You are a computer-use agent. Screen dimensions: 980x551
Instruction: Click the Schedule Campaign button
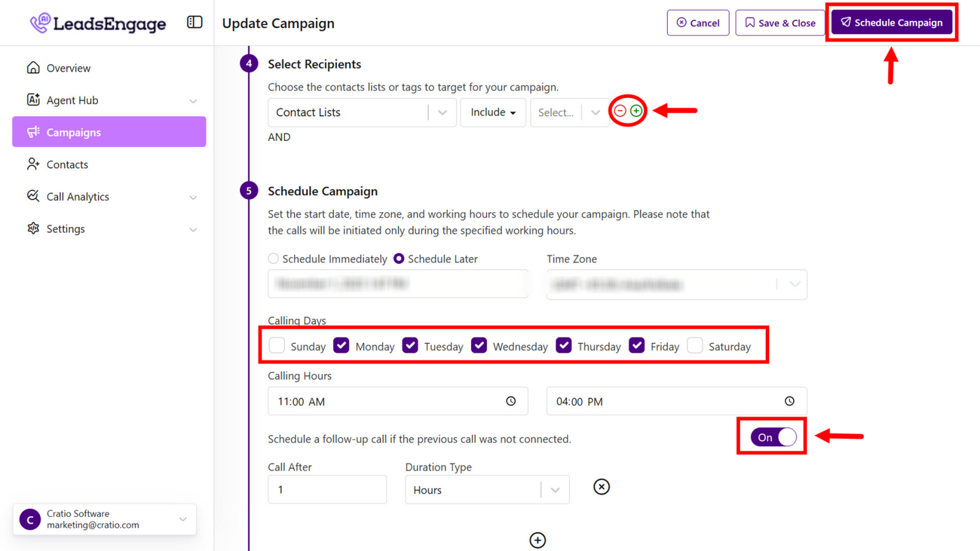pos(892,22)
